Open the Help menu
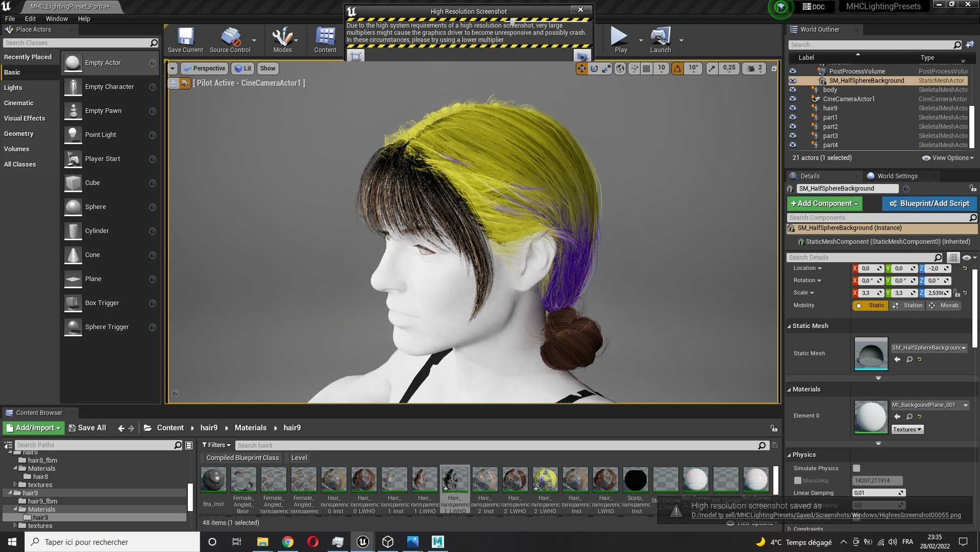 tap(84, 19)
